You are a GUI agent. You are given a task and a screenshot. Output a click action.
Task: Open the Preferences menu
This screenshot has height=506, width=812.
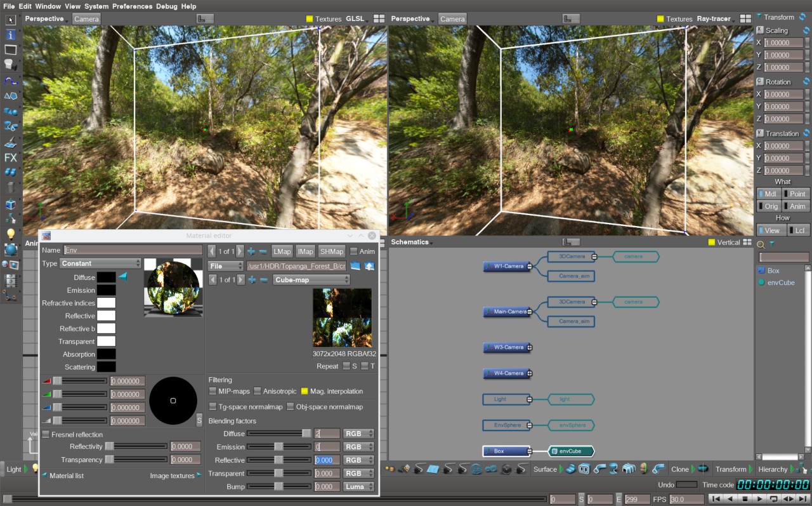click(132, 6)
